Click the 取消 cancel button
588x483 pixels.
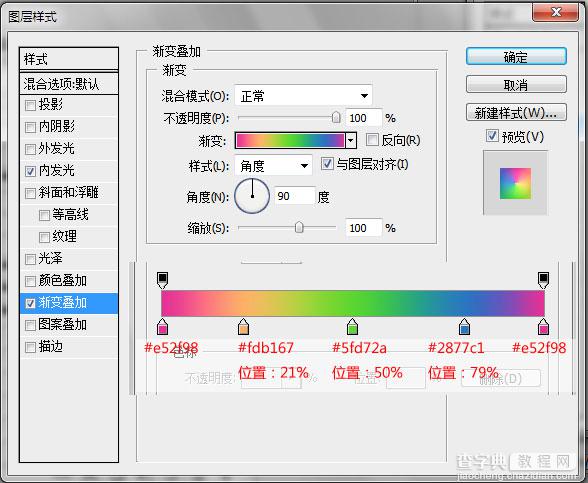pos(516,85)
